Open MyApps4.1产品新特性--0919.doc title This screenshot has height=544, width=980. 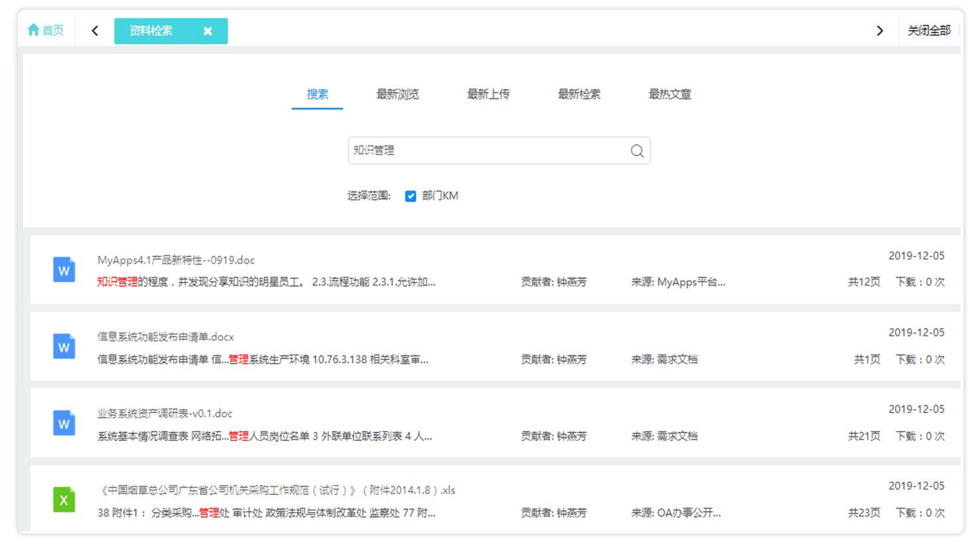point(176,260)
